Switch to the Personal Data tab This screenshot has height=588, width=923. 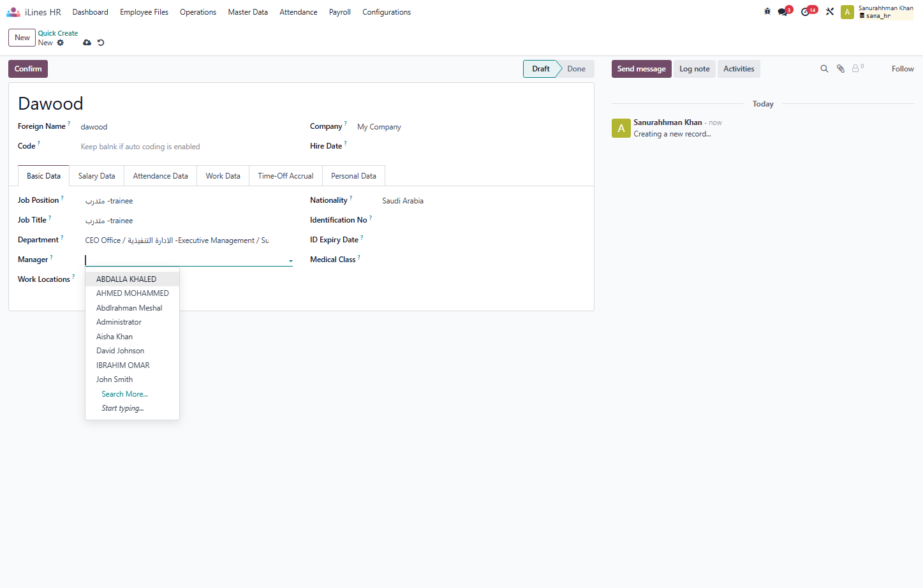[x=353, y=176]
